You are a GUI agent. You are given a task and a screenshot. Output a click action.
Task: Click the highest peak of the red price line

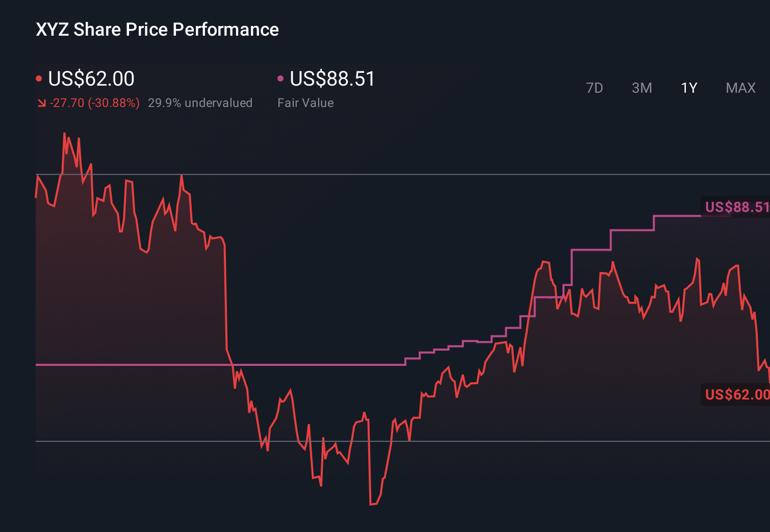tap(64, 134)
